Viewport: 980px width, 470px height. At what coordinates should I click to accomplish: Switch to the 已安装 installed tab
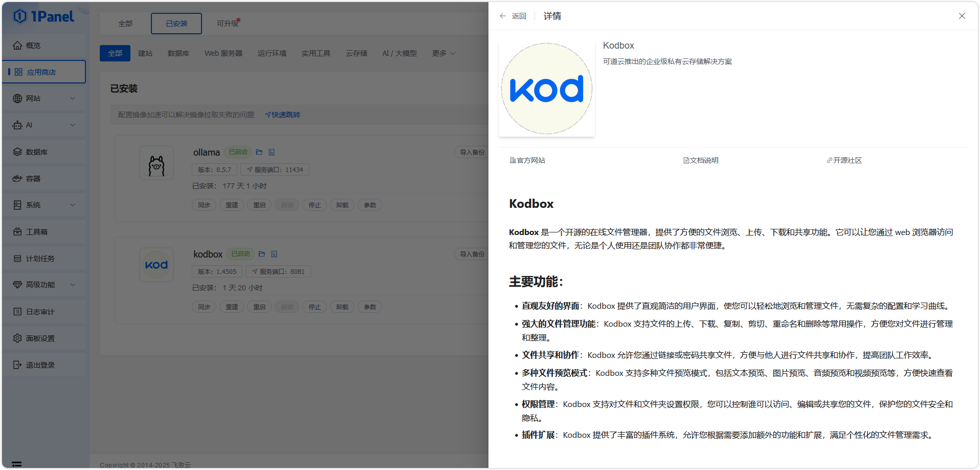176,24
